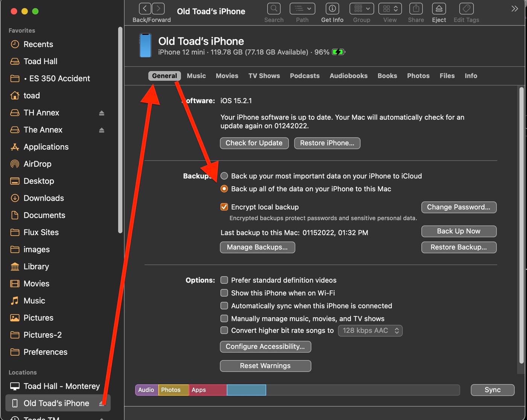Open the ES 350 Accident folder
527x420 pixels.
56,79
